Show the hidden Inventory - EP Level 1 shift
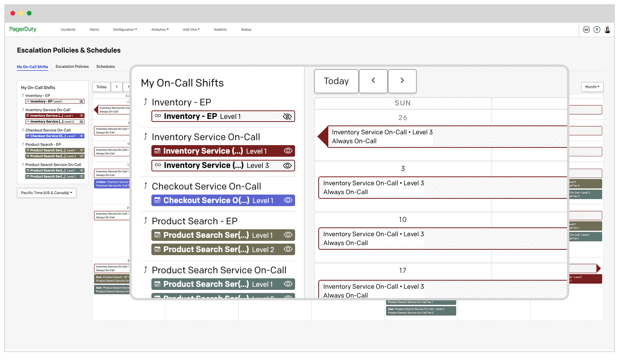The width and height of the screenshot is (618, 364). click(288, 116)
